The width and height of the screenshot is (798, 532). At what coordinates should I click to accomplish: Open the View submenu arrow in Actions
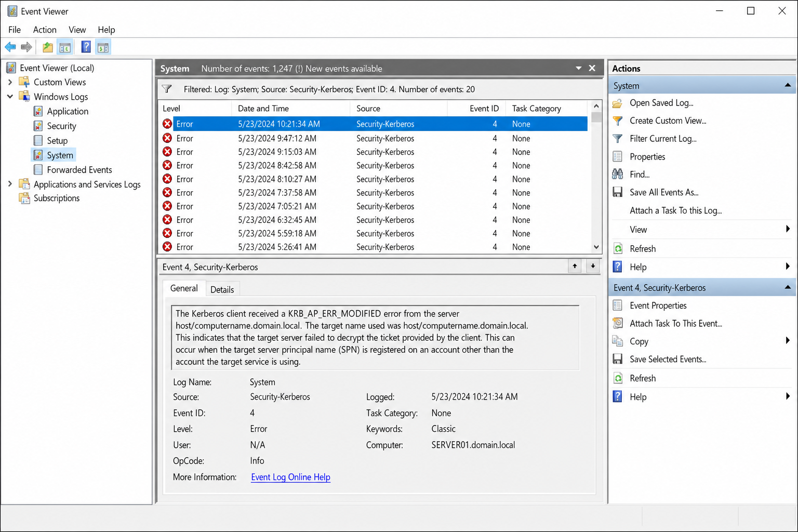(x=788, y=229)
